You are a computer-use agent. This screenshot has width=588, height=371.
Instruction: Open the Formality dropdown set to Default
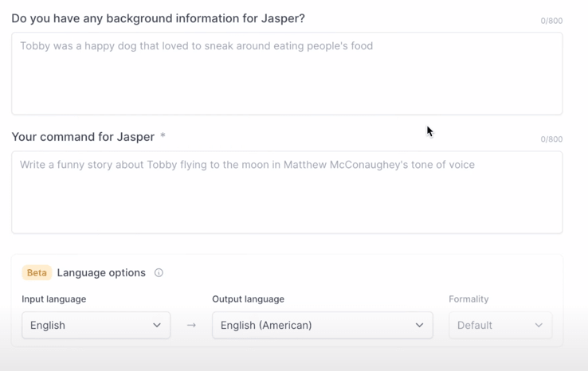(x=500, y=325)
